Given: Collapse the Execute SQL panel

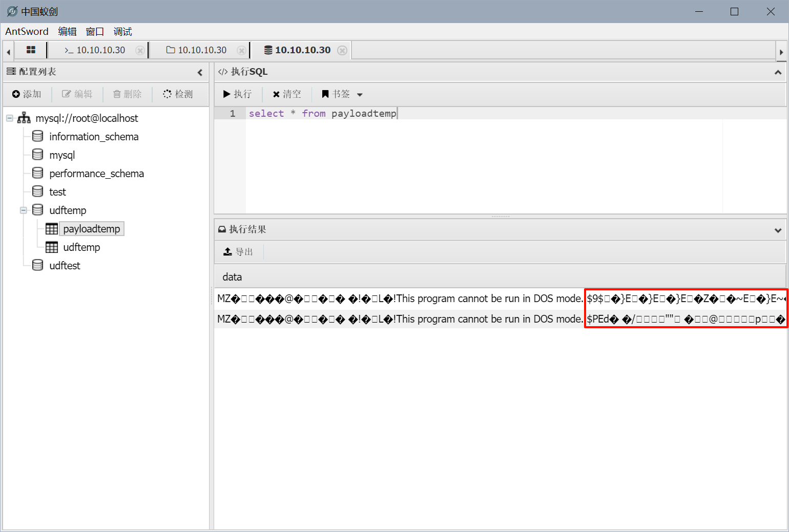Looking at the screenshot, I should pyautogui.click(x=778, y=72).
